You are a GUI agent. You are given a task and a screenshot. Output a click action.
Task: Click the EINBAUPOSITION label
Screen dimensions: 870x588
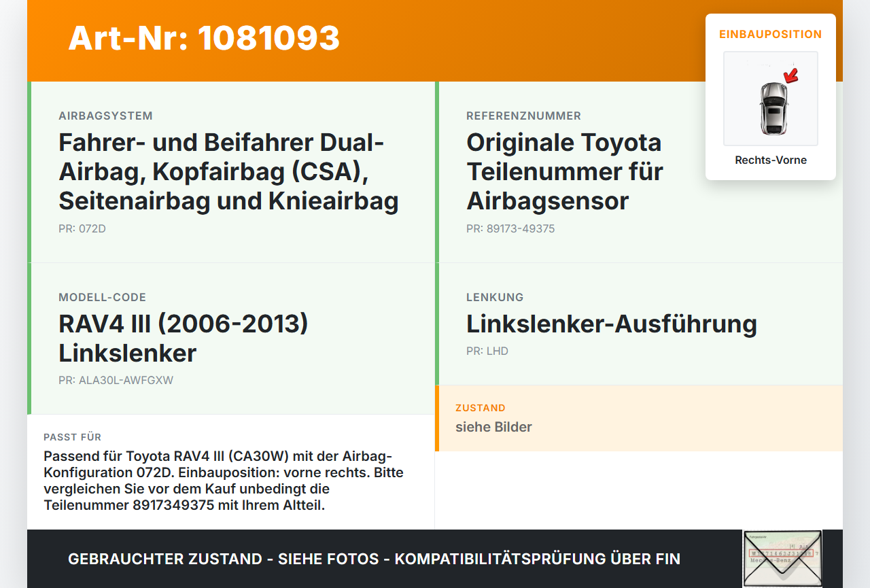771,34
